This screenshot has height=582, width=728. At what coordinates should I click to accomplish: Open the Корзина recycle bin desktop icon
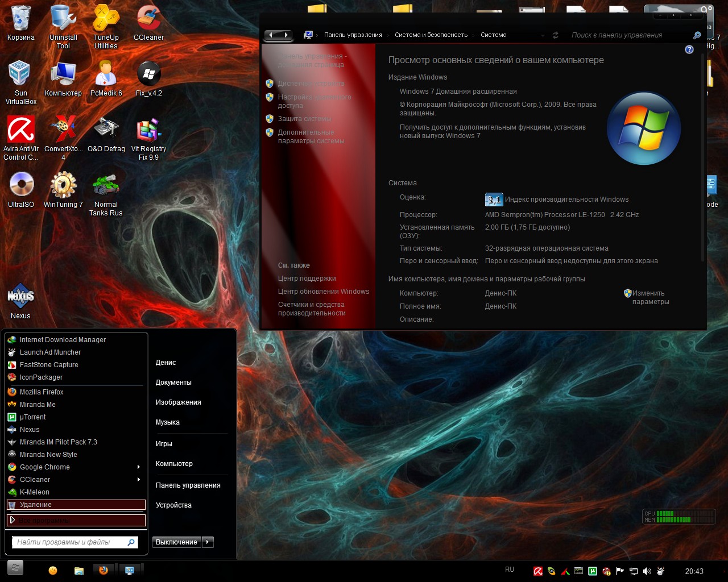[x=21, y=23]
